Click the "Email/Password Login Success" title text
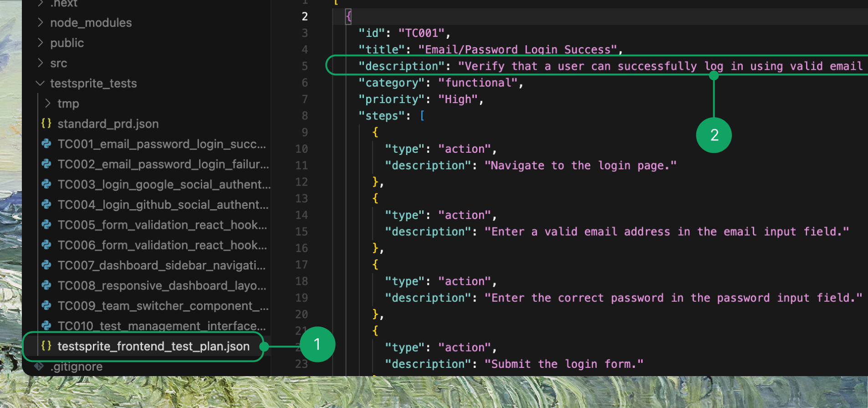This screenshot has height=408, width=868. [x=518, y=49]
